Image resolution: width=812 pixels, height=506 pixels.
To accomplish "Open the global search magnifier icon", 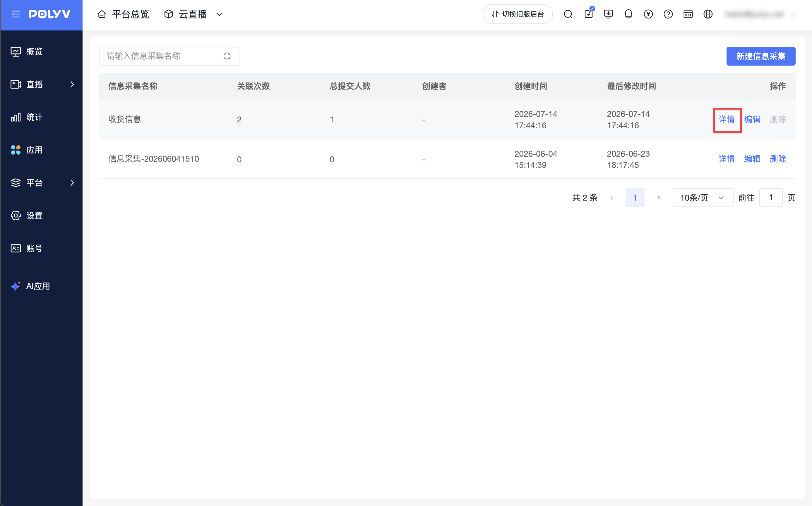I will pyautogui.click(x=568, y=14).
